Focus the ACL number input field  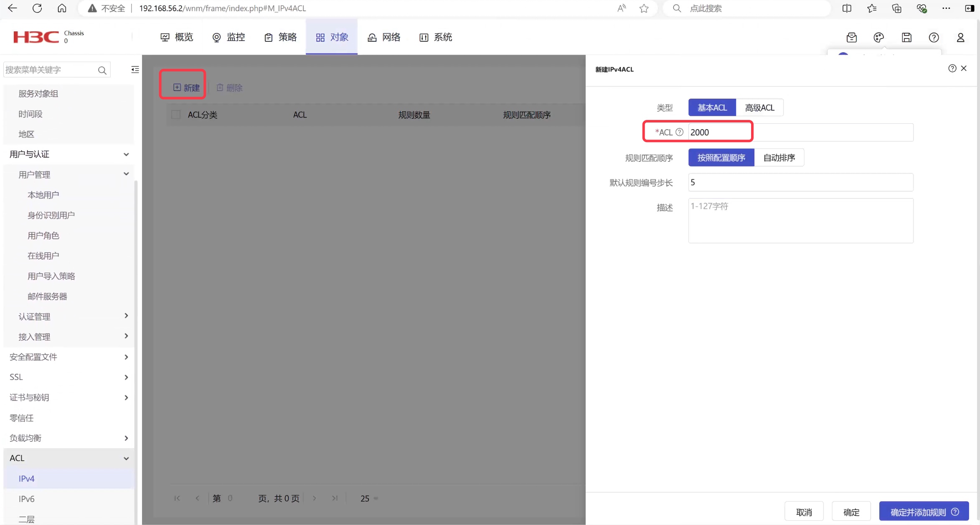[x=800, y=132]
